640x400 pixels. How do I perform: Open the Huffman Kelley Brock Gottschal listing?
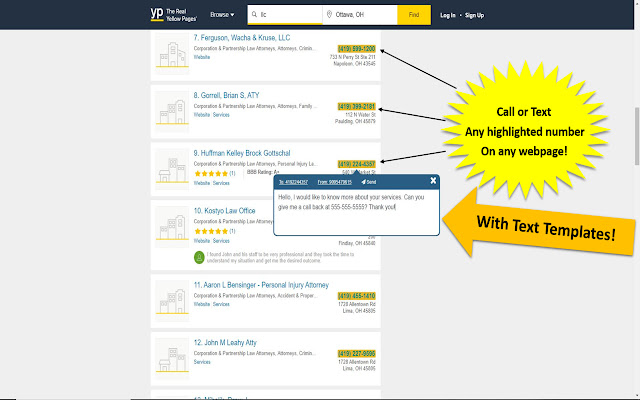click(x=242, y=153)
